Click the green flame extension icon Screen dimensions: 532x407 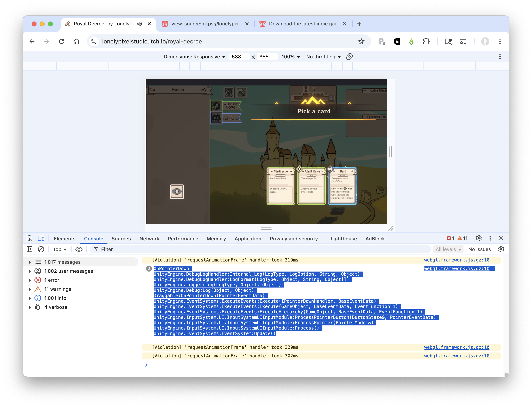click(411, 41)
